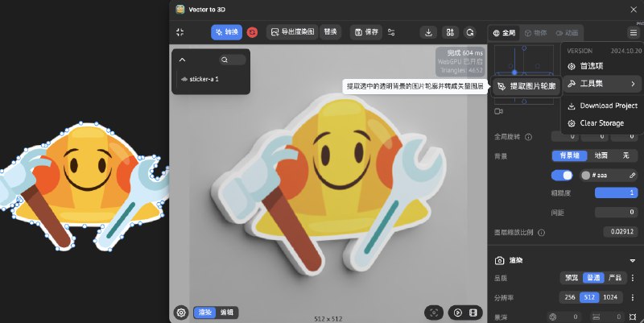Viewport: 644px width, 323px height.
Task: Select 预览 preview quality
Action: (572, 278)
